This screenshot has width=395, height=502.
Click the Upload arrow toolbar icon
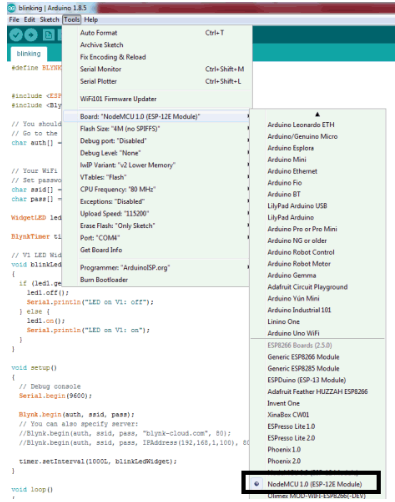click(31, 35)
